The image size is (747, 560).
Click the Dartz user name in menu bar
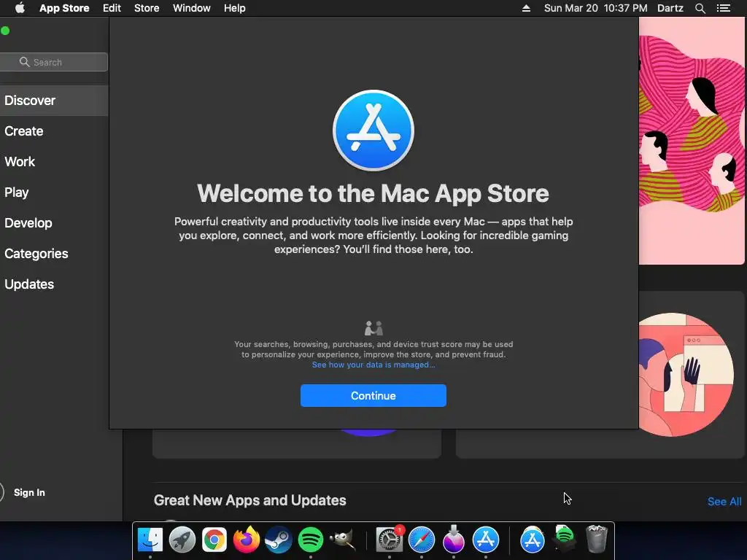pos(670,8)
